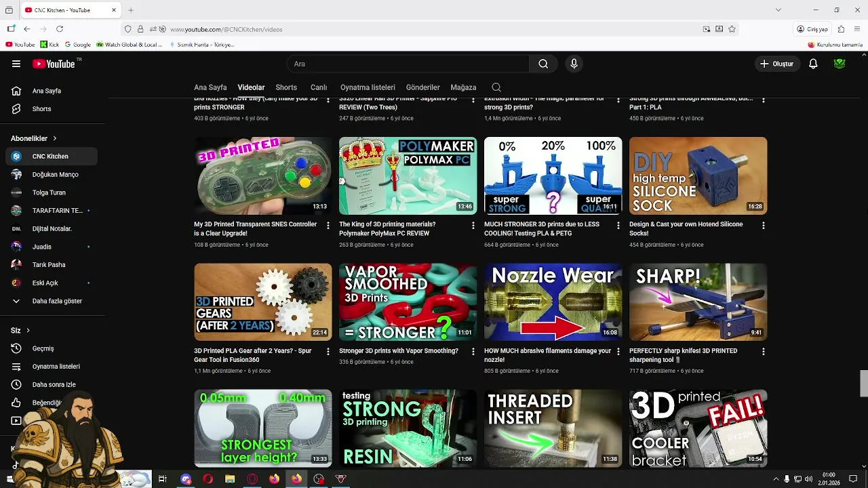Open YouTube bookmark in bookmarks bar

[x=20, y=45]
